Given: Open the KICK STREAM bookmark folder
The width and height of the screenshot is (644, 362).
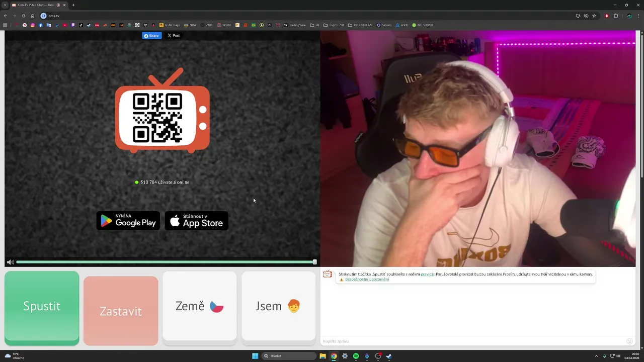Looking at the screenshot, I should pyautogui.click(x=360, y=25).
